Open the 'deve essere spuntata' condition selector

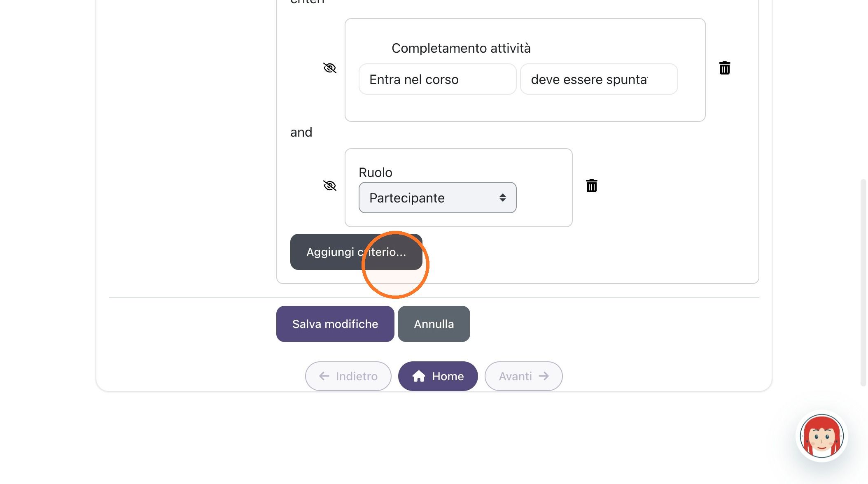click(599, 79)
